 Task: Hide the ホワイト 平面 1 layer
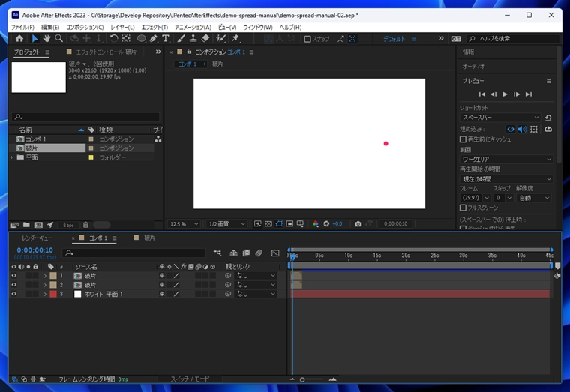13,294
